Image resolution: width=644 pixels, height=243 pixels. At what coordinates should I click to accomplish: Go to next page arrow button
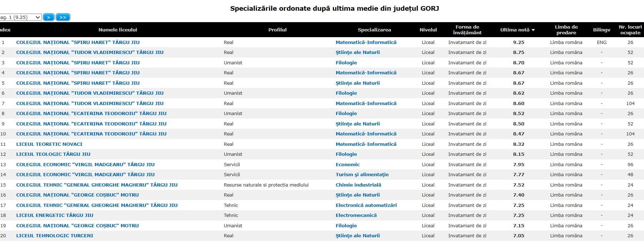[49, 17]
